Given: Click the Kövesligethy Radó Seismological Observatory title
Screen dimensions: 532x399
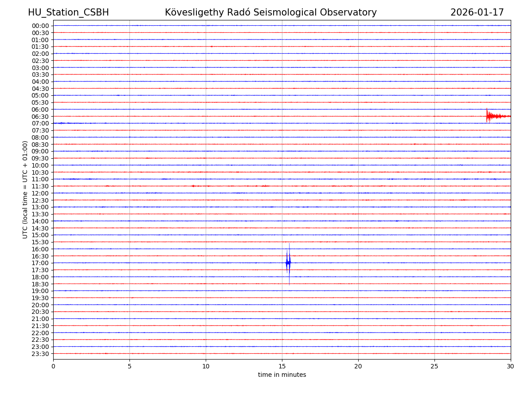Looking at the screenshot, I should point(270,12).
